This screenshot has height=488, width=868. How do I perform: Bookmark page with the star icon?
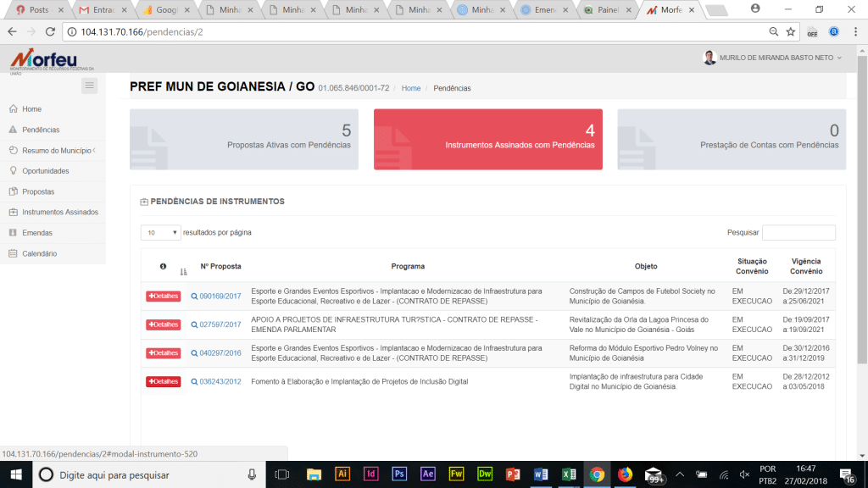tap(790, 32)
